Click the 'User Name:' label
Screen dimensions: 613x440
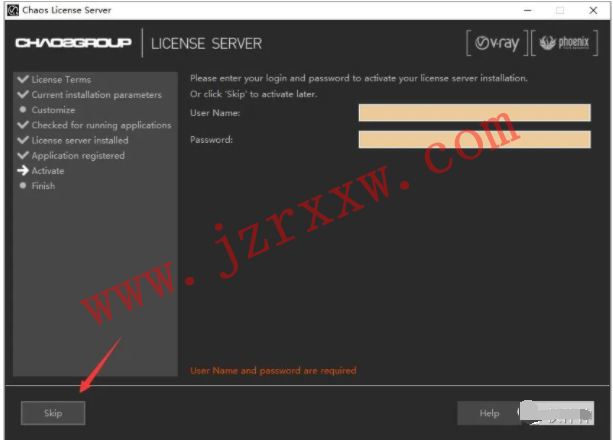215,113
